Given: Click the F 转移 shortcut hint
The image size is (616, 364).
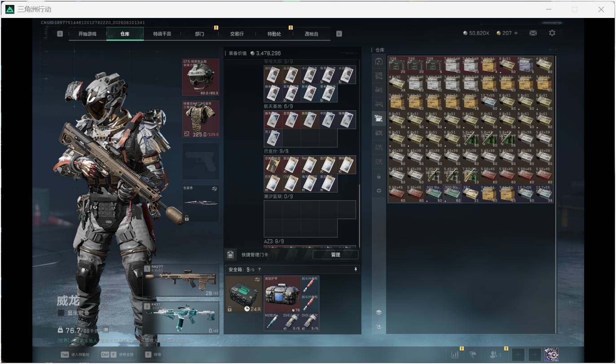Looking at the screenshot, I should click(x=153, y=355).
